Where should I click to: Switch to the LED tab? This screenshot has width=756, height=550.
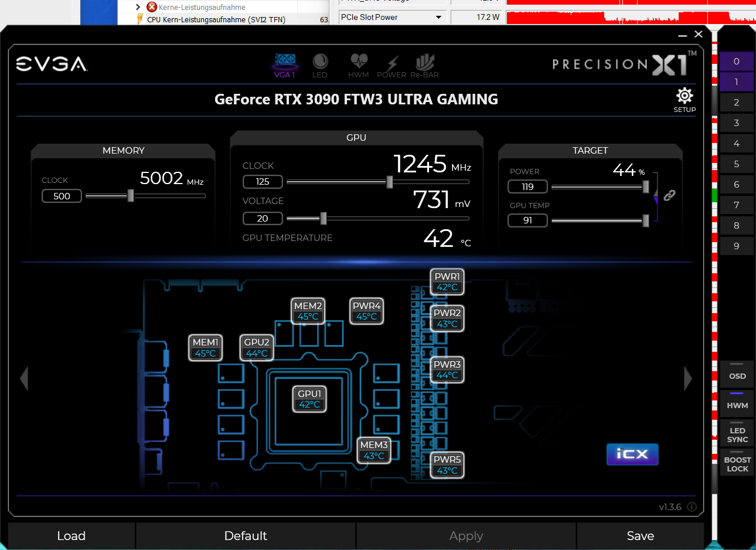coord(320,65)
